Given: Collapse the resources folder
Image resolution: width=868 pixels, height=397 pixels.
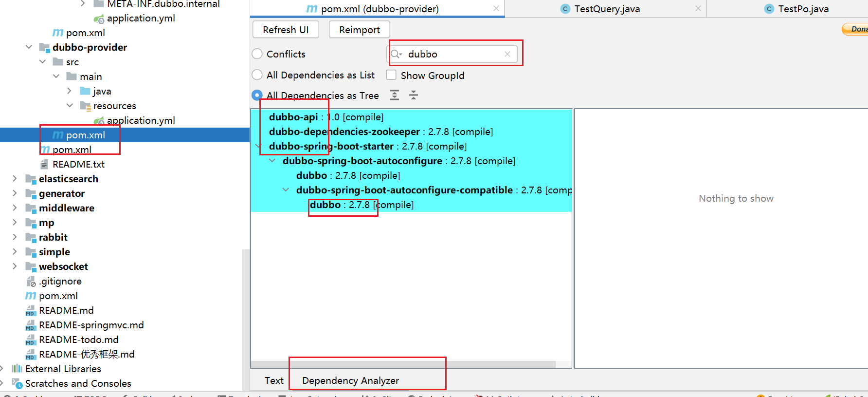Looking at the screenshot, I should (70, 106).
